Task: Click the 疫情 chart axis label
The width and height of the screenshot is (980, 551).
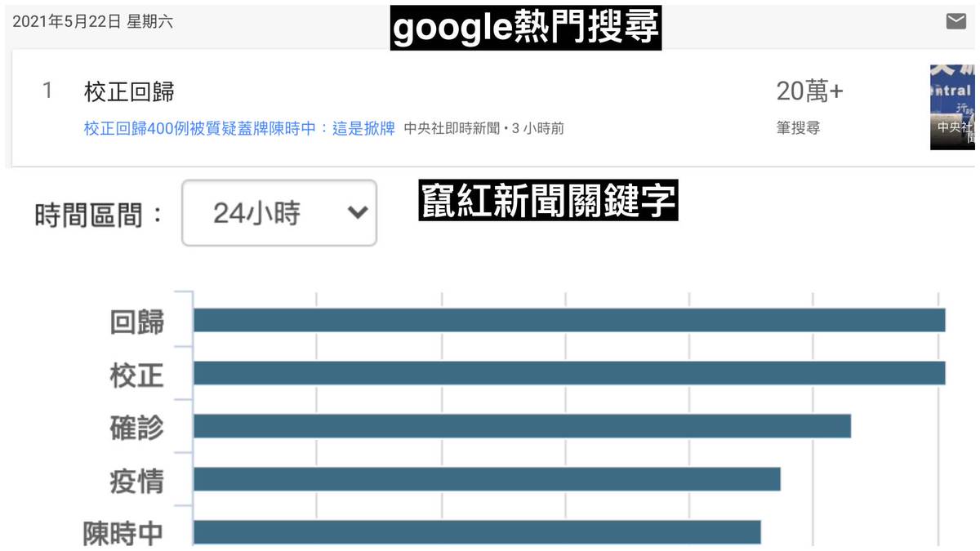Action: coord(137,481)
